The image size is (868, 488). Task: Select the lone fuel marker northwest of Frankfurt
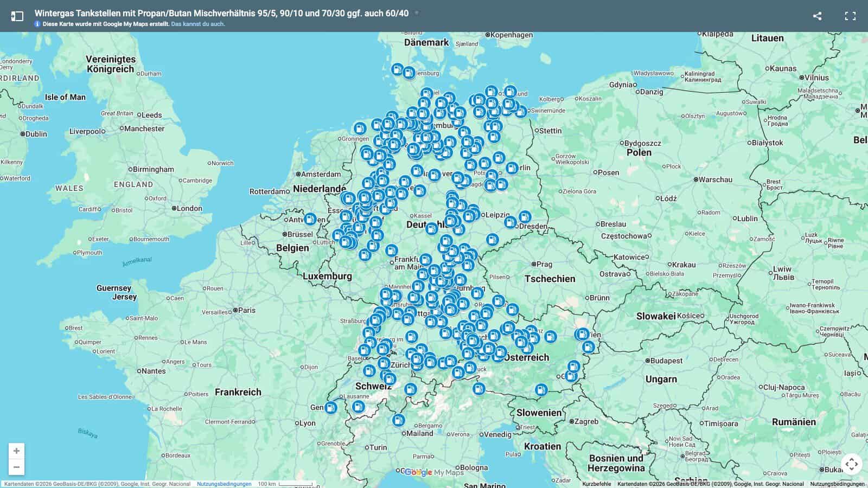pos(391,251)
